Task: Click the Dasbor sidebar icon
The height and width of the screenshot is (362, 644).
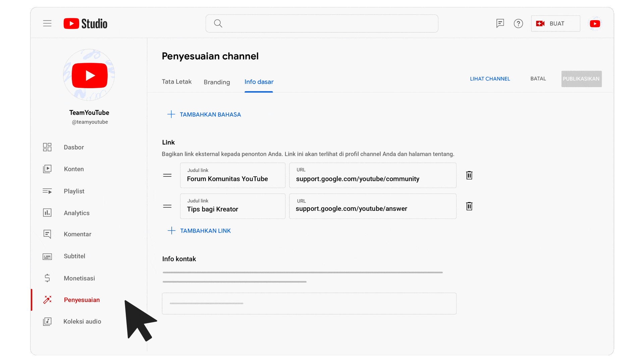Action: [x=47, y=147]
